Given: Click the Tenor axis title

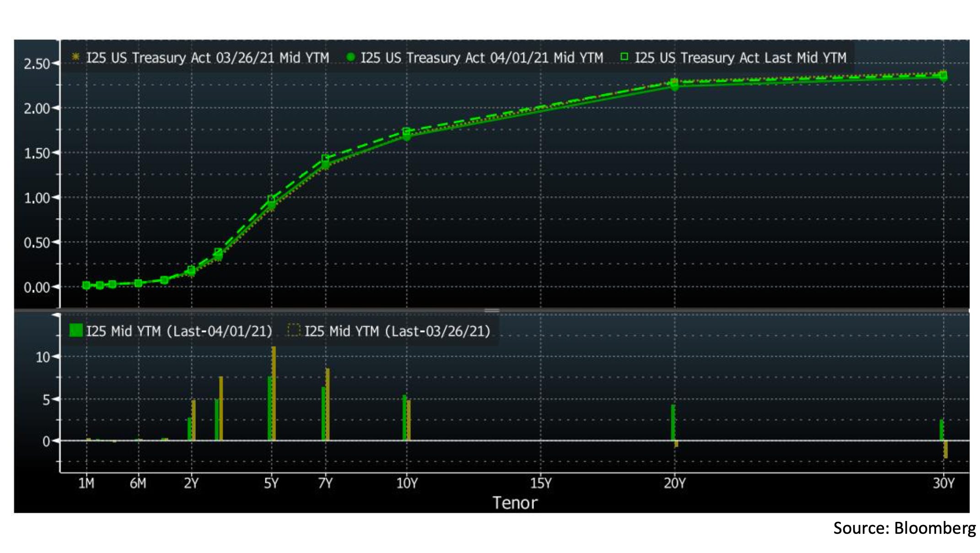Looking at the screenshot, I should (515, 503).
